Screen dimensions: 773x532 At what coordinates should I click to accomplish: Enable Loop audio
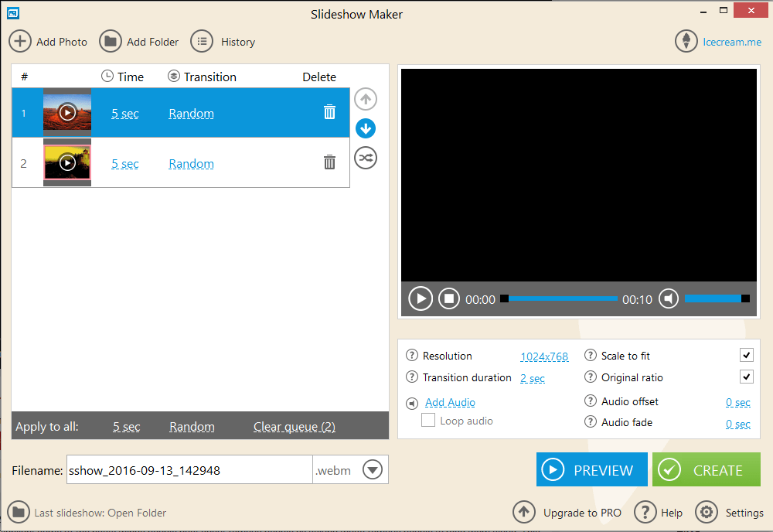click(x=428, y=420)
